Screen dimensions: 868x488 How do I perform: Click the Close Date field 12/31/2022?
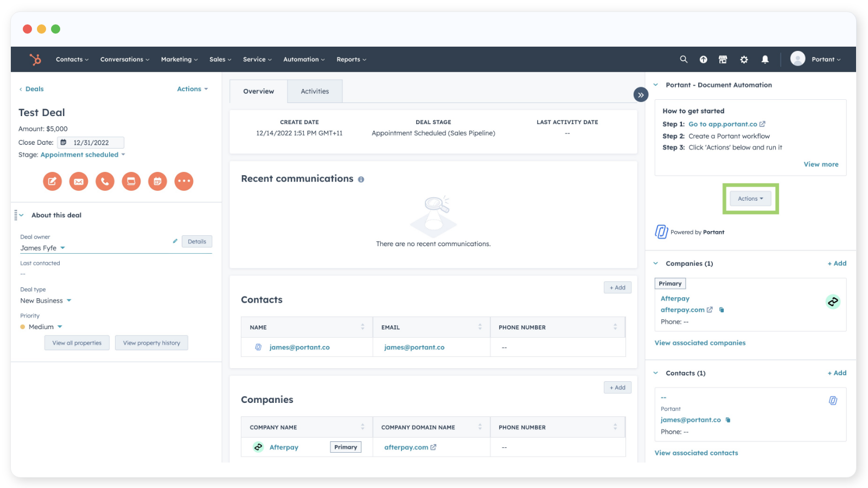[x=91, y=143]
